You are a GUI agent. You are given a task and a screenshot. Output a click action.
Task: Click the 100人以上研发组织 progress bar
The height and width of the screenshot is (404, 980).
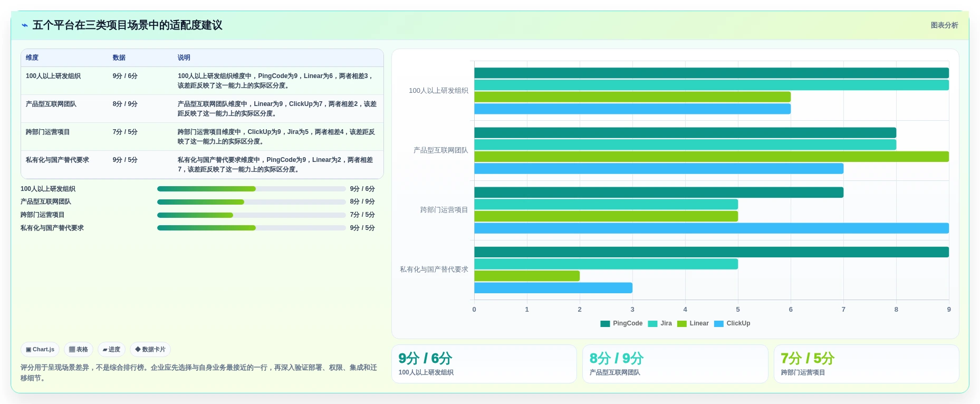click(x=252, y=189)
